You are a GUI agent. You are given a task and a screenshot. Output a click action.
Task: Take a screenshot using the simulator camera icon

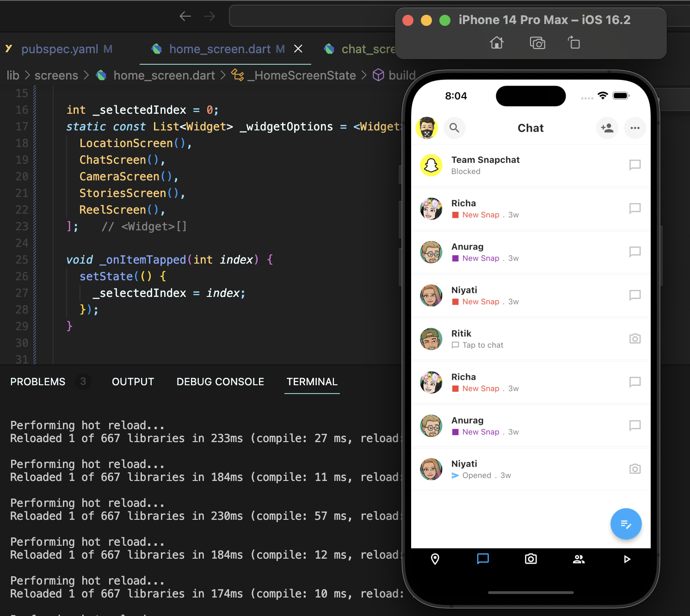pos(537,43)
